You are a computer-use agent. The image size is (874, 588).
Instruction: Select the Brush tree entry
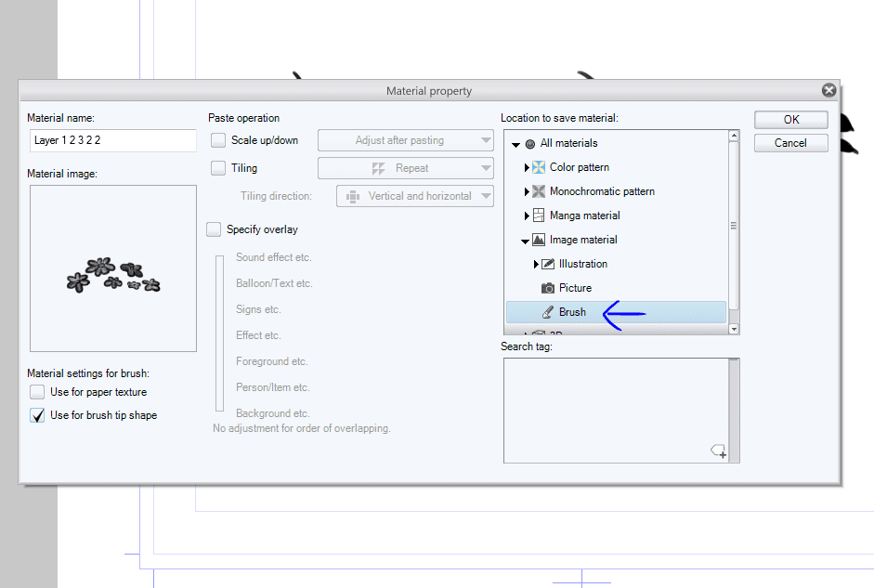coord(616,312)
